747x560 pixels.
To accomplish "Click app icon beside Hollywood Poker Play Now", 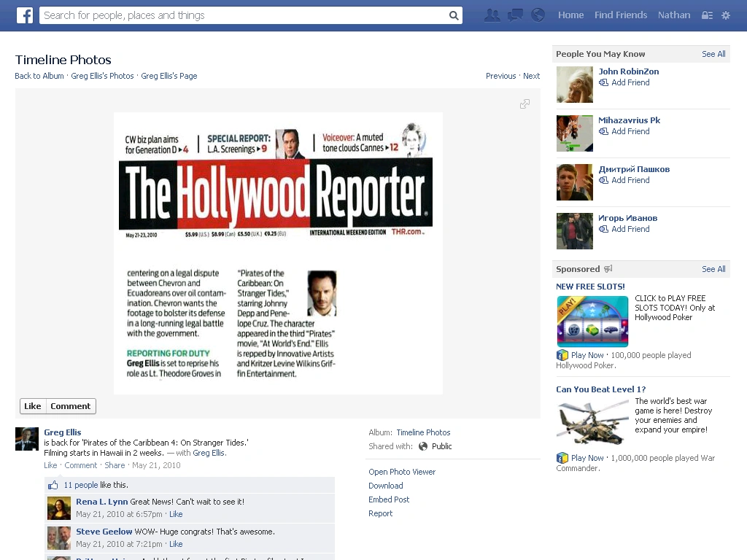I will coord(562,355).
